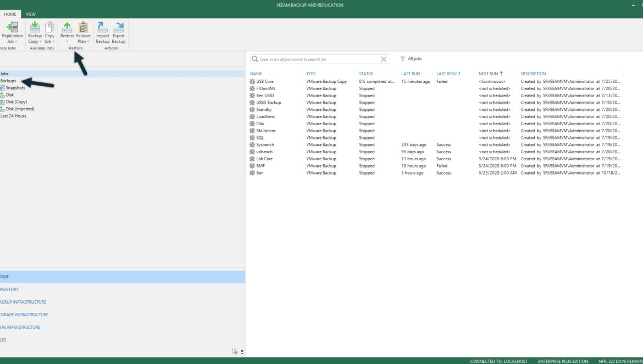Image resolution: width=643 pixels, height=364 pixels.
Task: Switch to the VIEW ribbon tab
Action: pyautogui.click(x=31, y=14)
